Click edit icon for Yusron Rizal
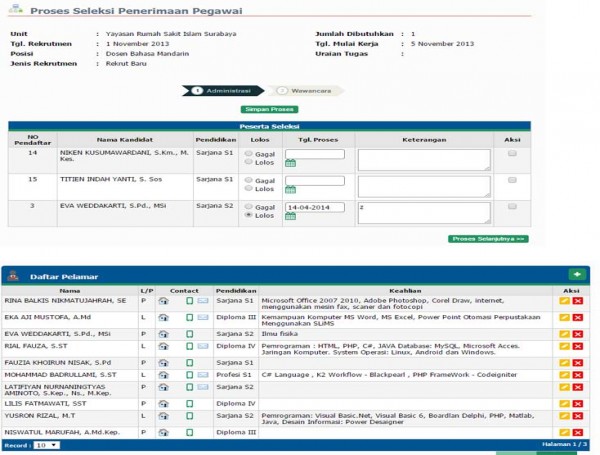 click(565, 417)
